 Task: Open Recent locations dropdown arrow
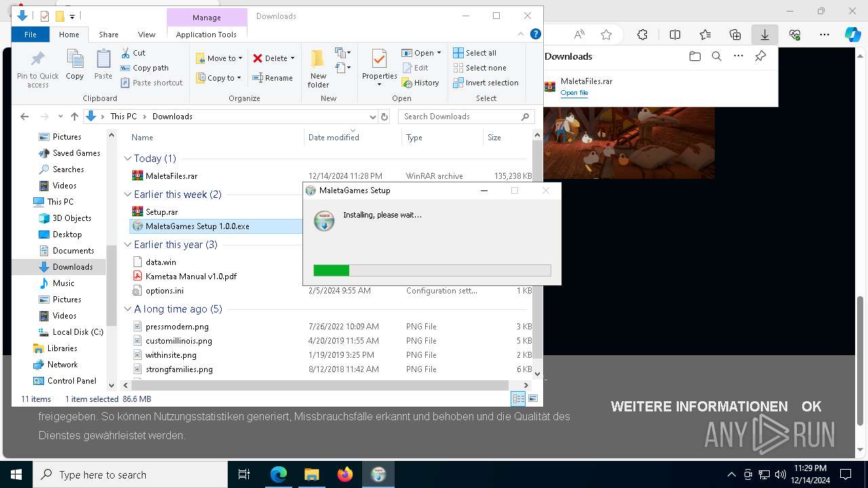click(61, 117)
